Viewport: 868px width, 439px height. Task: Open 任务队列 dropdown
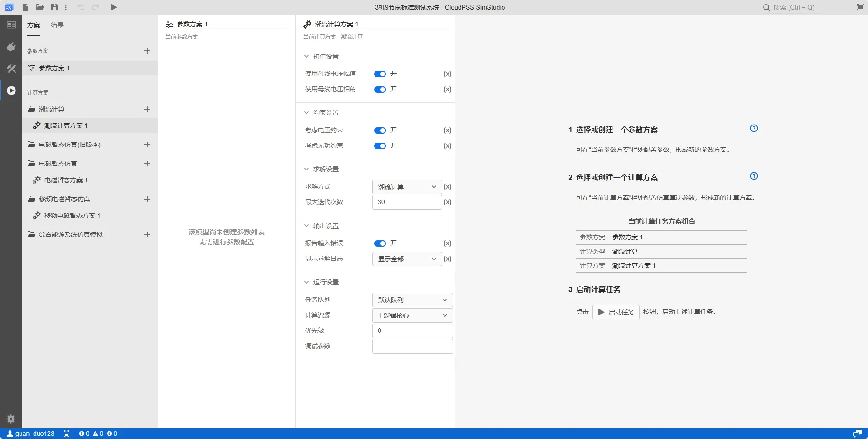[412, 300]
